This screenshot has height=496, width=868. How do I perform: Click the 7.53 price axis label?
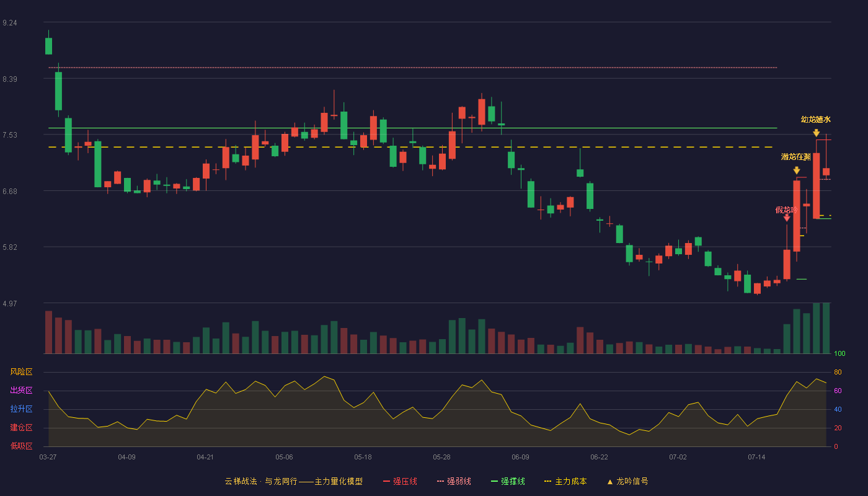(10, 135)
